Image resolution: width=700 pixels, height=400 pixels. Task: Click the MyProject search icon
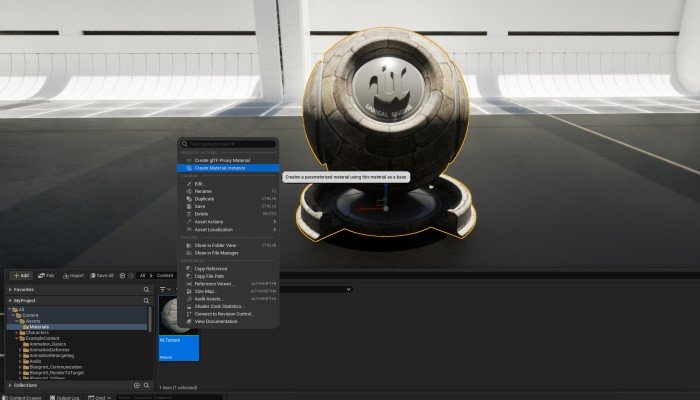(x=146, y=301)
